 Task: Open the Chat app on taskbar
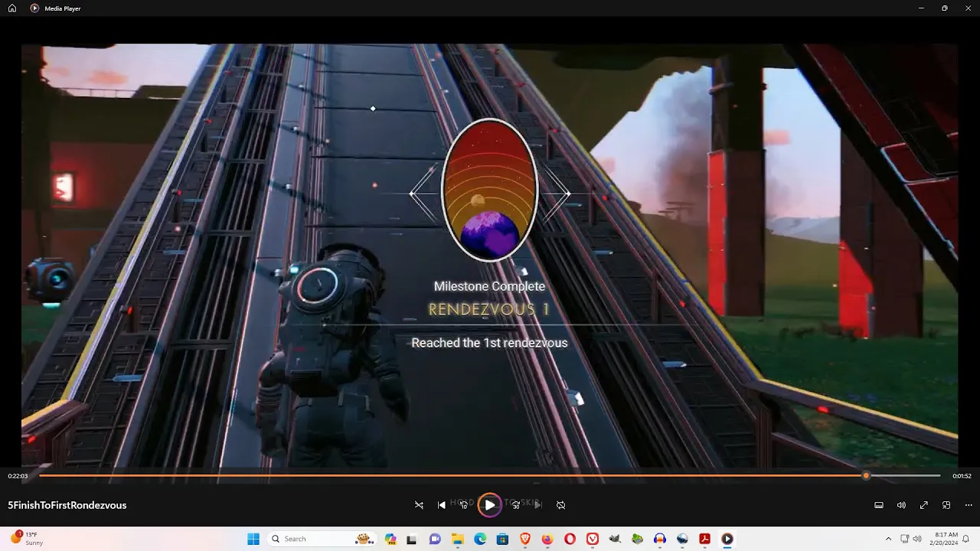(x=435, y=539)
